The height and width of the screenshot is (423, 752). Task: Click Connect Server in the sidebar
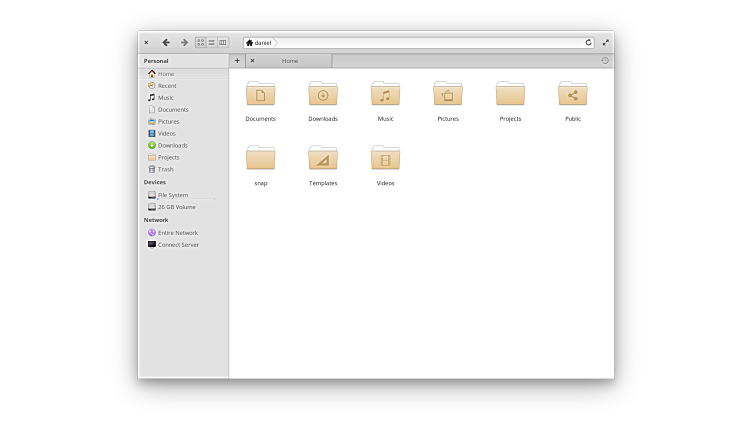click(x=178, y=245)
